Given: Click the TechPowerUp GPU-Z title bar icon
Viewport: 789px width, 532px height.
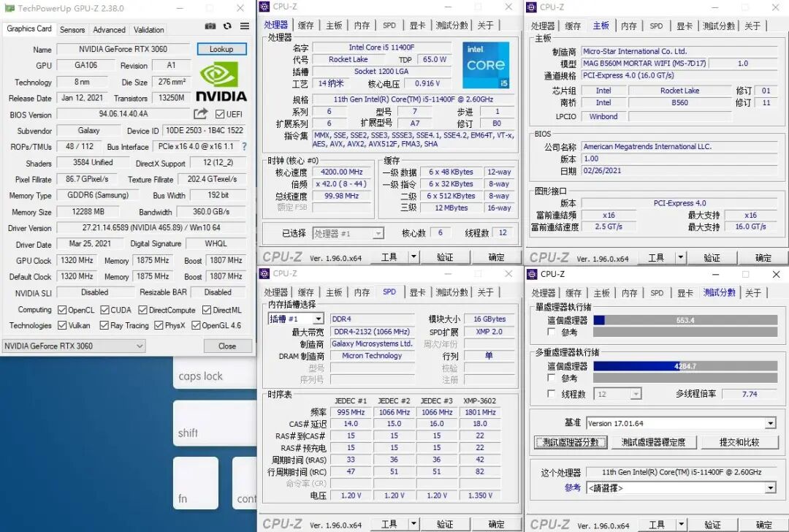Looking at the screenshot, I should [x=9, y=8].
